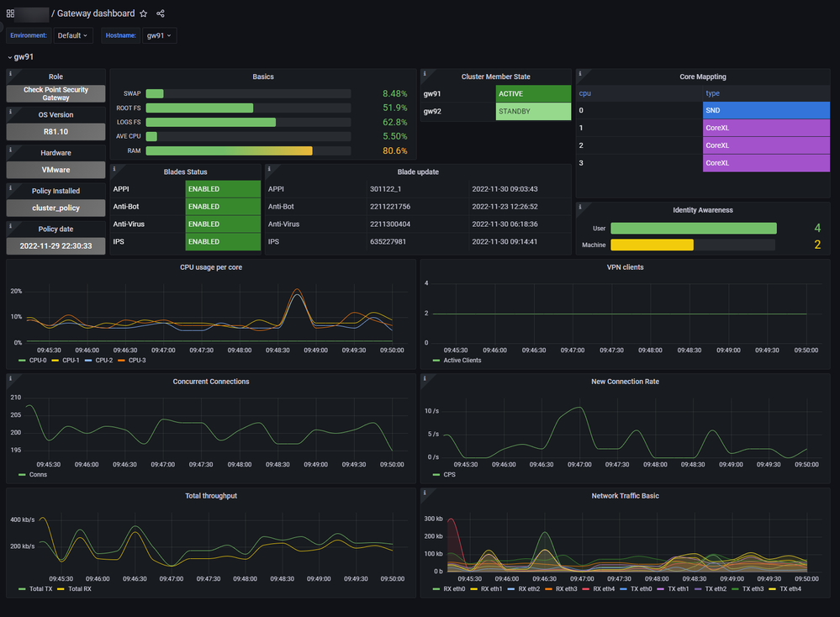840x617 pixels.
Task: Click the User identity green bar
Action: 694,228
